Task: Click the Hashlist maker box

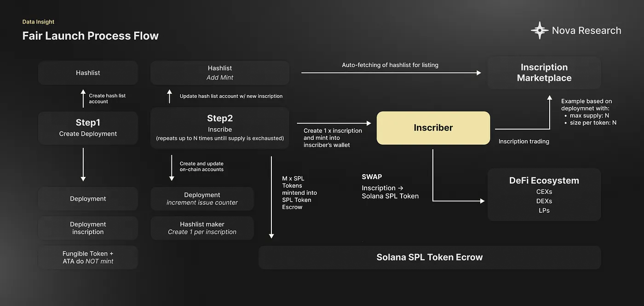Action: point(202,228)
